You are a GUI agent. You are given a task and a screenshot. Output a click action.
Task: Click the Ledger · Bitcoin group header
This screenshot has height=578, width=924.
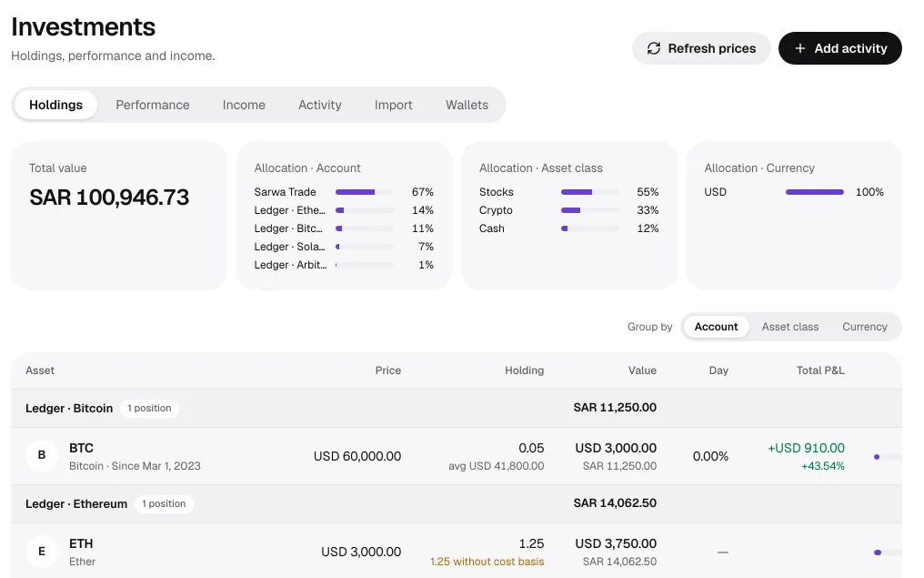(457, 408)
